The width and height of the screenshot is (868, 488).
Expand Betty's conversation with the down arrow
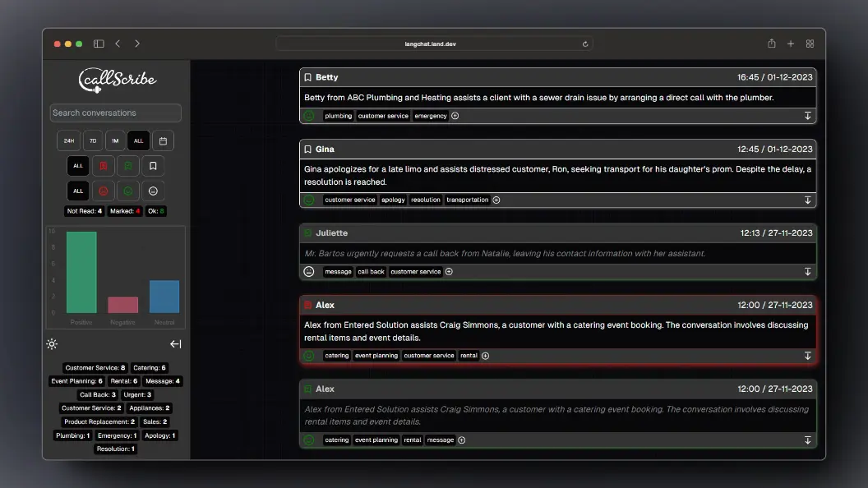point(807,116)
